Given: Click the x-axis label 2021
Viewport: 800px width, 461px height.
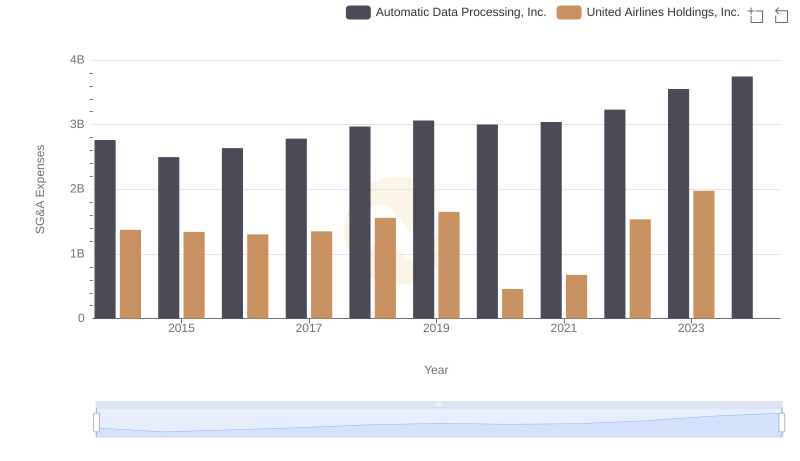Looking at the screenshot, I should tap(564, 328).
